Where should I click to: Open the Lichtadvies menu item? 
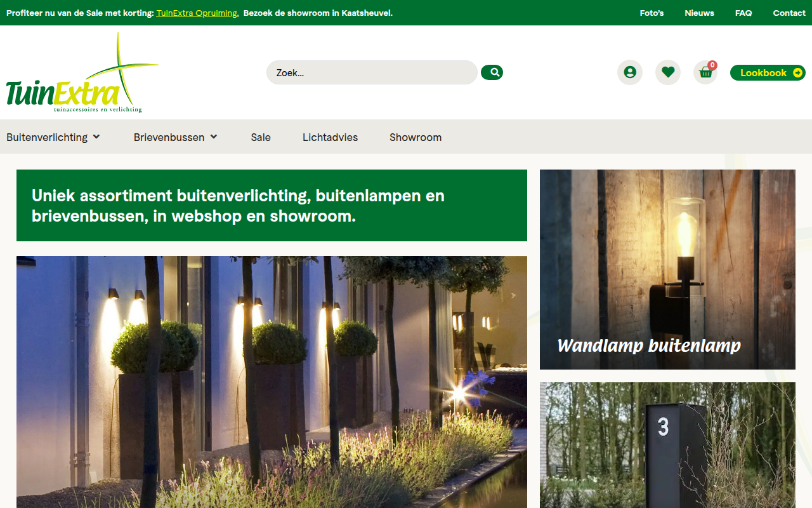click(x=330, y=137)
